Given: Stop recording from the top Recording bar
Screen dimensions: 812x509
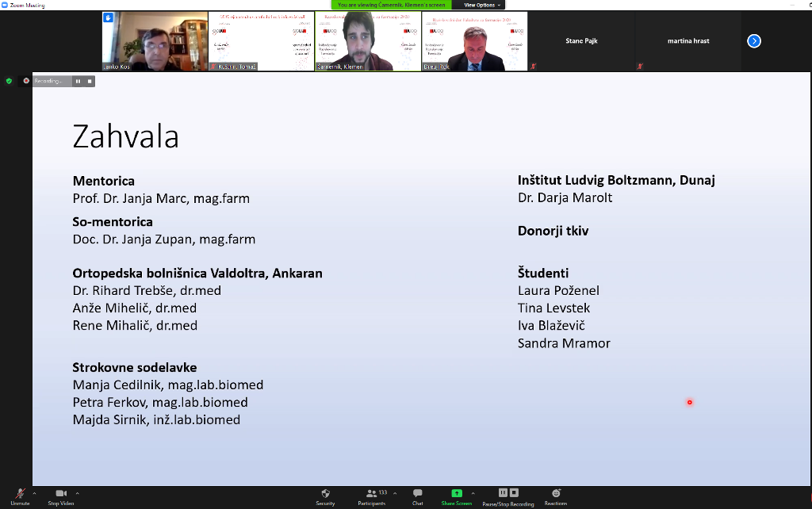Looking at the screenshot, I should pos(90,82).
